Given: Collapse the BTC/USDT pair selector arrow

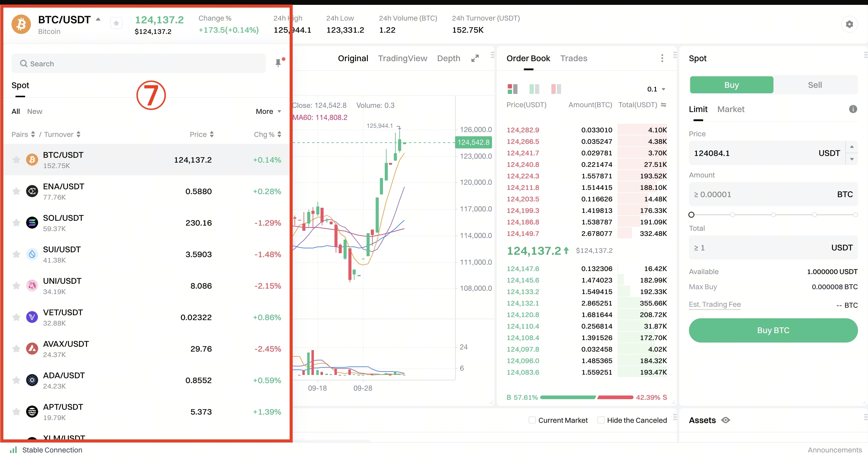Looking at the screenshot, I should (x=98, y=19).
